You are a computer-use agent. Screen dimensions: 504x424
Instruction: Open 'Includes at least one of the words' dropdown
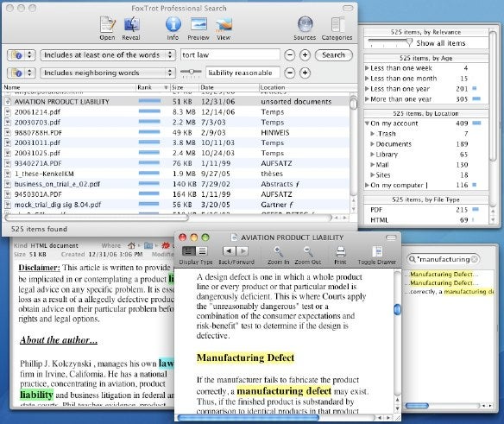click(108, 55)
